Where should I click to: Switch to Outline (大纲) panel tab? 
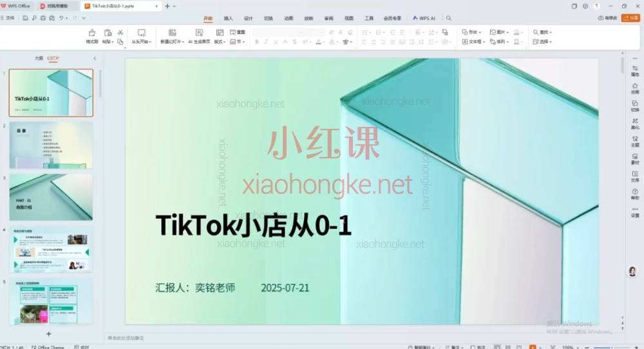(39, 59)
